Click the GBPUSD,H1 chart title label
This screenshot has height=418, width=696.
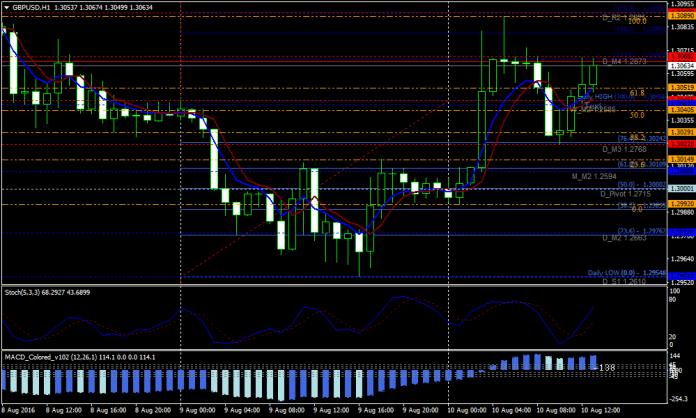pyautogui.click(x=31, y=6)
